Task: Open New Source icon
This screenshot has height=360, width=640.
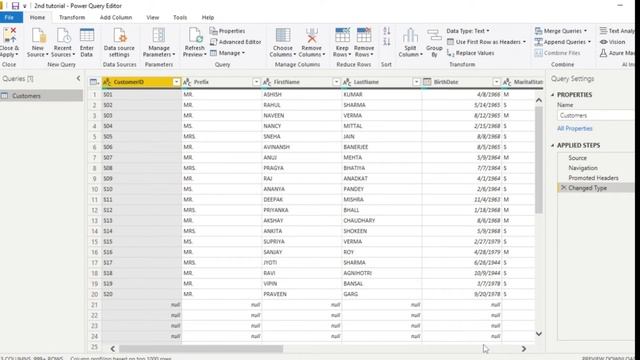Action: [38, 36]
